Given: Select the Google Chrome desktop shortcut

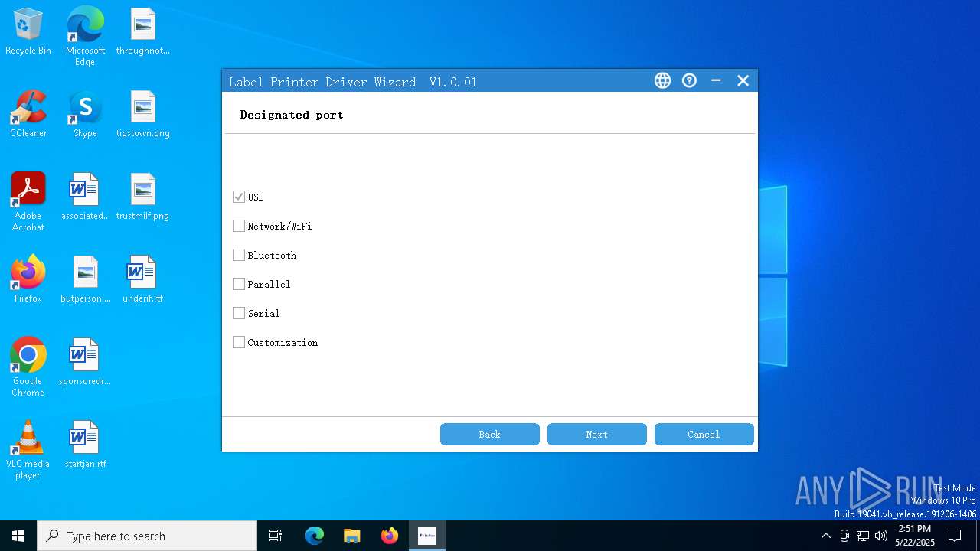Looking at the screenshot, I should (x=28, y=367).
